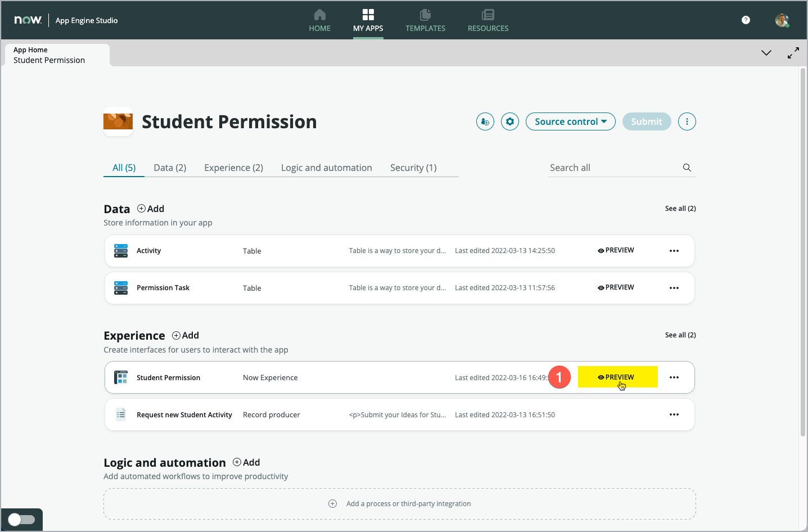Add a new Data item
Viewport: 808px width, 532px height.
click(x=151, y=209)
